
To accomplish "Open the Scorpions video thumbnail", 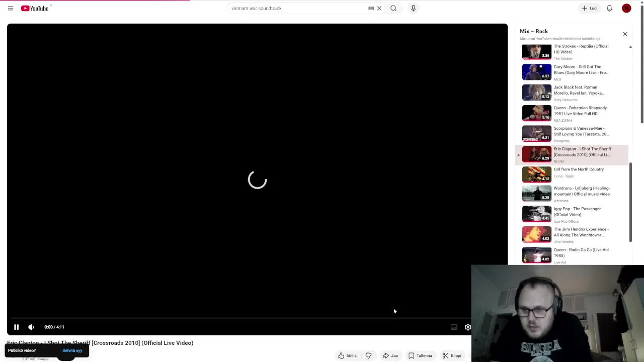I will point(536,134).
